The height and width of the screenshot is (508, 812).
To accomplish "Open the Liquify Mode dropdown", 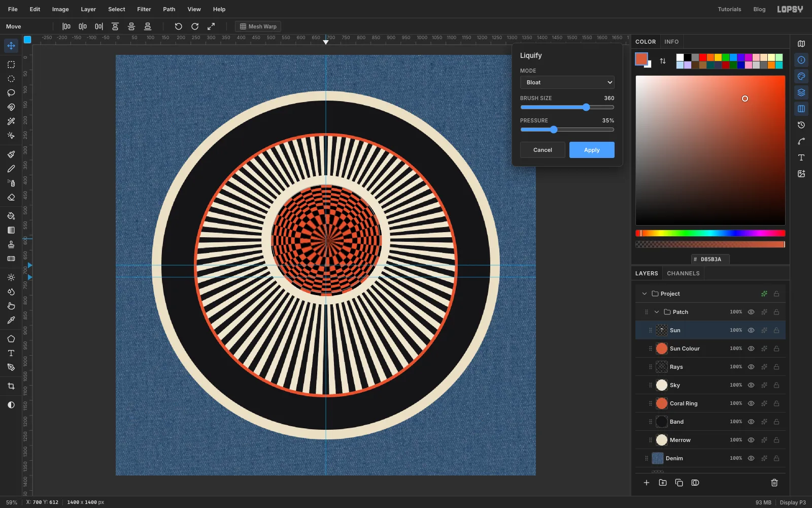I will click(567, 82).
